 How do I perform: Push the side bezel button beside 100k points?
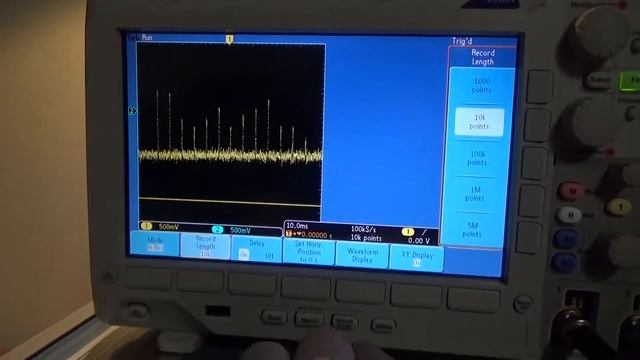coord(534,163)
